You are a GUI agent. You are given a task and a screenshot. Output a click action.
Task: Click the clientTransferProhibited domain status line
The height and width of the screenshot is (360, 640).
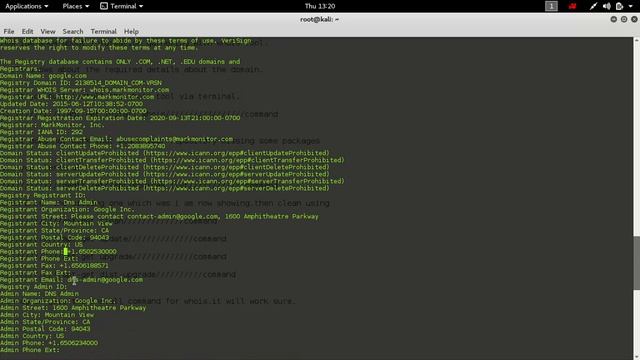coord(172,160)
